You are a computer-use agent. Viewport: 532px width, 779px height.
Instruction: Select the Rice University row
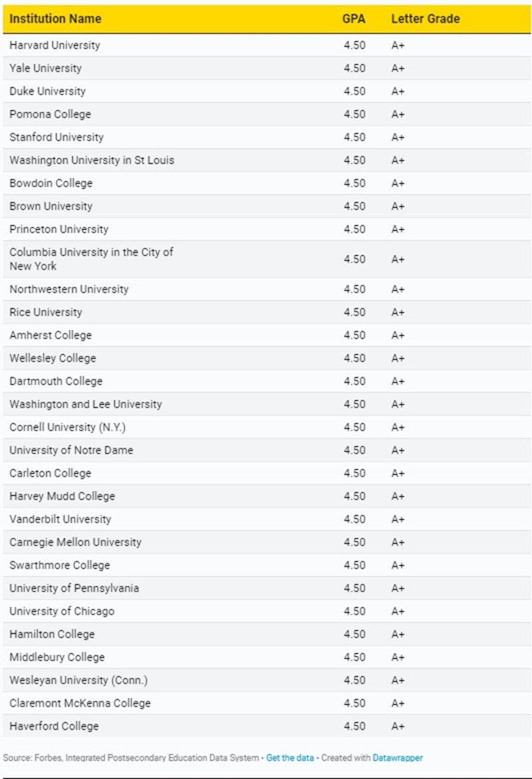[x=46, y=312]
